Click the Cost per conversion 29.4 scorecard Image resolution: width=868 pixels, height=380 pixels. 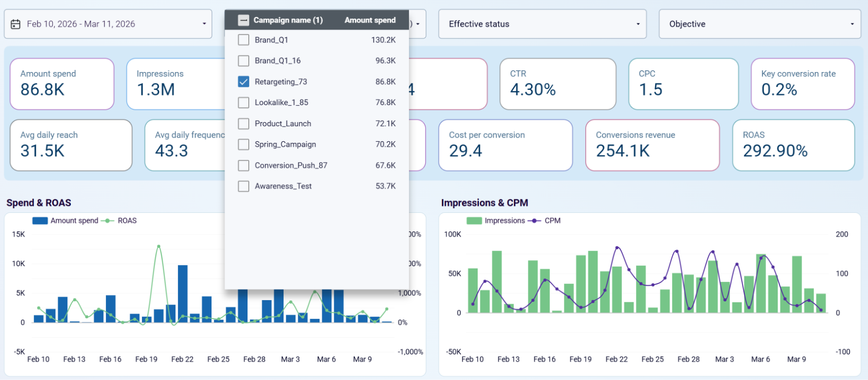[505, 145]
